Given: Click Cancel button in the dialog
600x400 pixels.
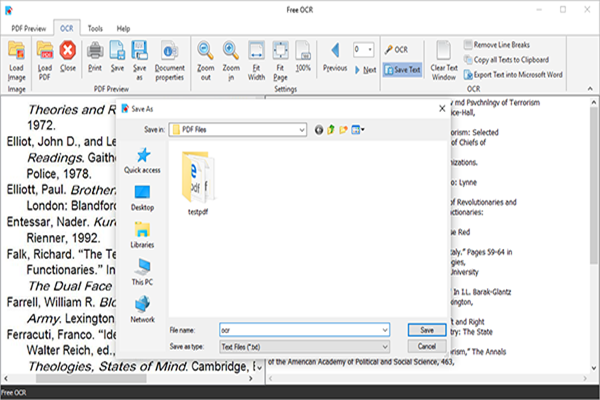Looking at the screenshot, I should 427,346.
